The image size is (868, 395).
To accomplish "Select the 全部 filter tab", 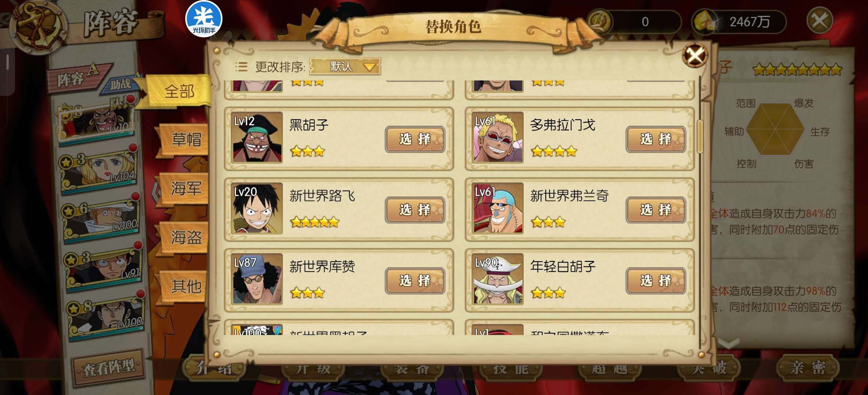I will point(179,91).
